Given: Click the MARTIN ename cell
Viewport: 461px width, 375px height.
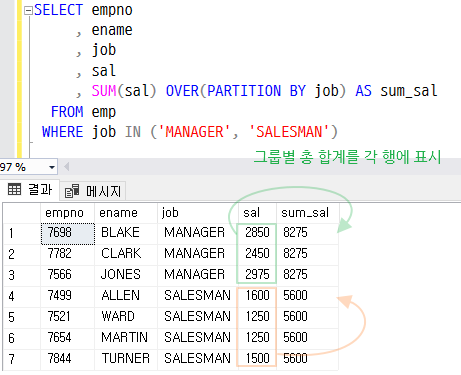Looking at the screenshot, I should pos(126,338).
